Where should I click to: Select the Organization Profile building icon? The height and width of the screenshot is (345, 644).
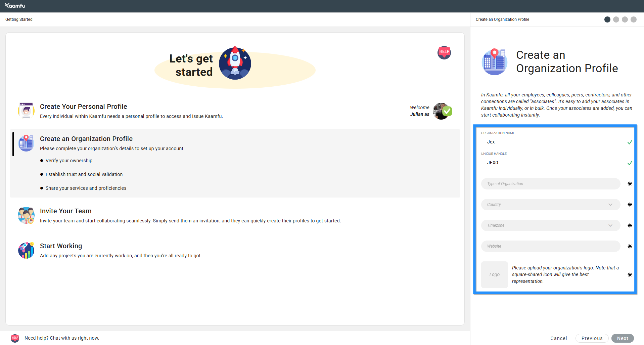click(x=26, y=143)
